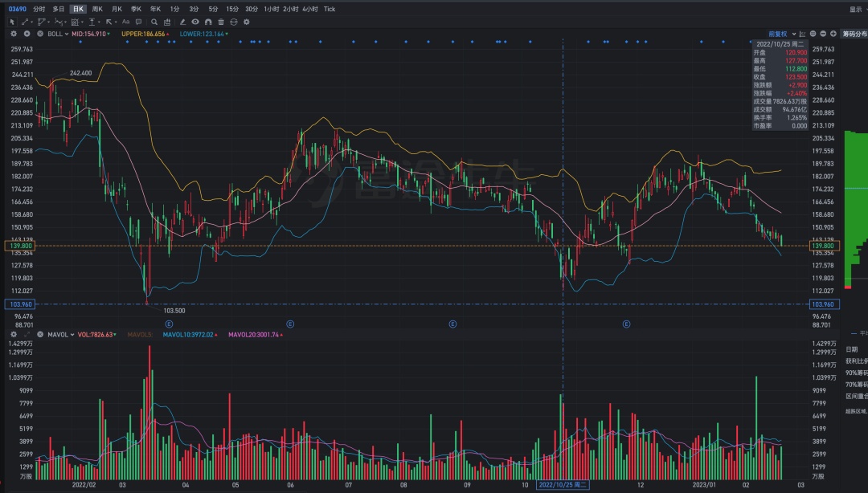Activate the magnet snap tool
This screenshot has height=493, width=868.
point(208,22)
